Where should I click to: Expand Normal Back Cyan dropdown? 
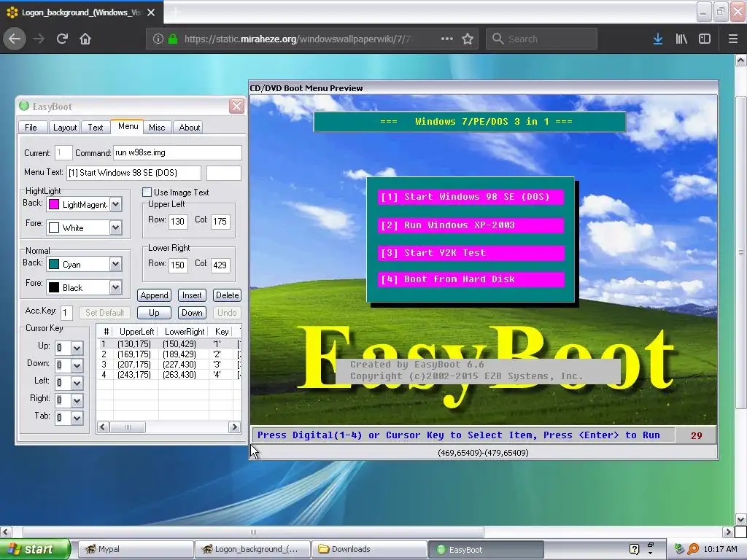tap(115, 264)
